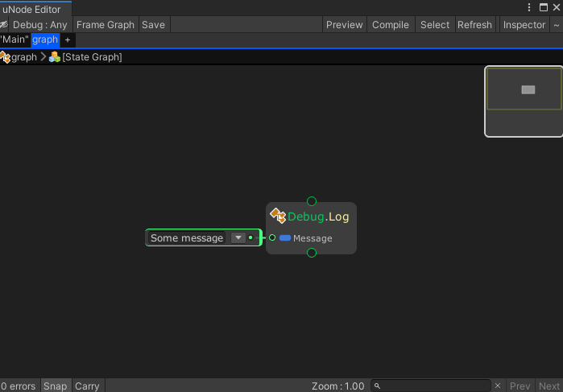Click the top flow port of Debug.Log
The width and height of the screenshot is (563, 392).
[312, 201]
